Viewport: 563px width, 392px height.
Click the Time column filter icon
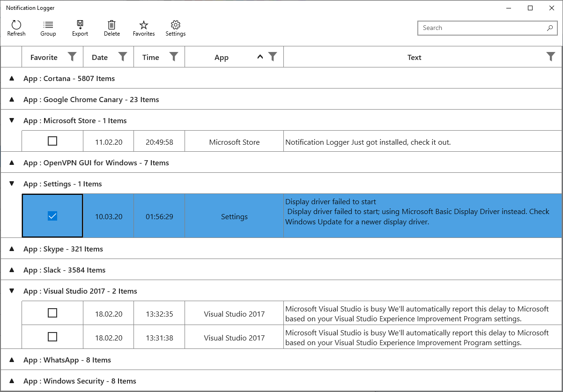[x=174, y=57]
